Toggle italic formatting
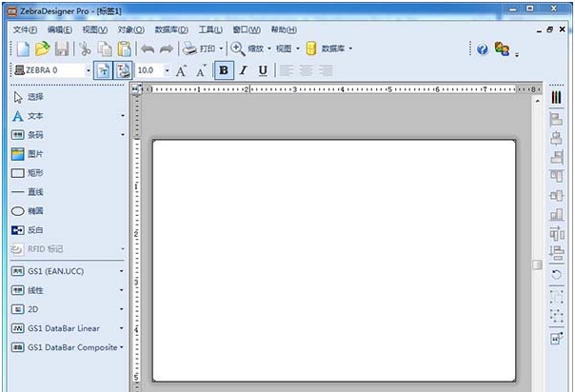The image size is (575, 392). click(244, 70)
